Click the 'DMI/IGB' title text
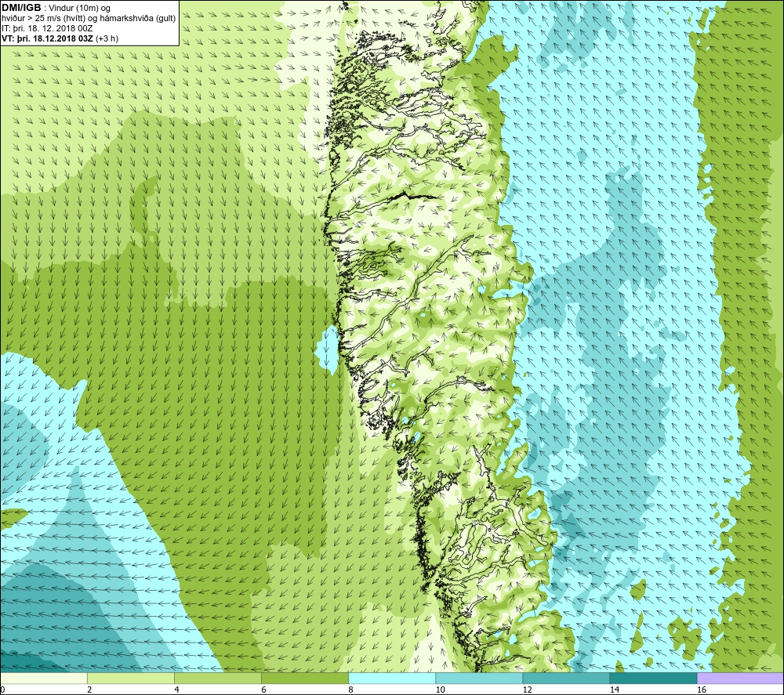 (21, 8)
